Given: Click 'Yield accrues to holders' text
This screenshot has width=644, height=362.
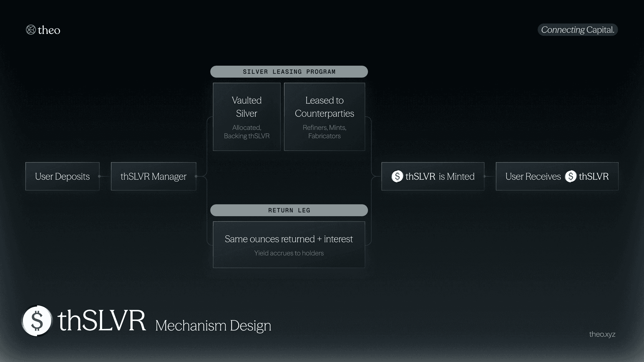Looking at the screenshot, I should click(x=289, y=253).
